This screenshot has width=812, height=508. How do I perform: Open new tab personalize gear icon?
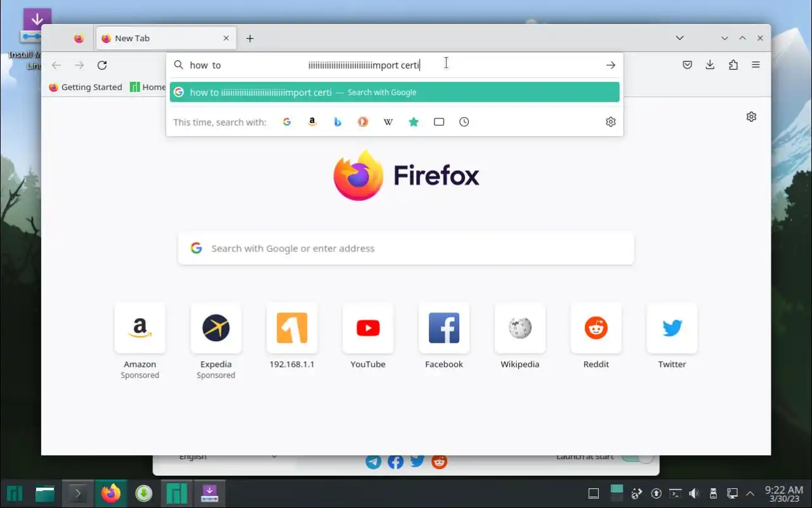pyautogui.click(x=751, y=117)
